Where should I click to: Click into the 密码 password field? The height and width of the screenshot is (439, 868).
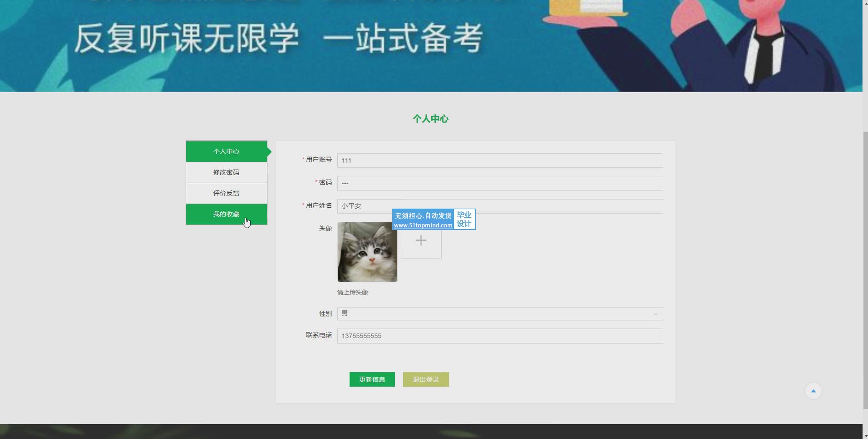[499, 183]
